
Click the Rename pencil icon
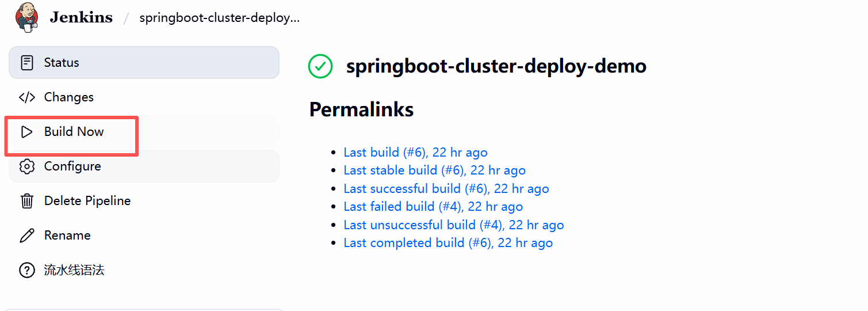(x=26, y=236)
